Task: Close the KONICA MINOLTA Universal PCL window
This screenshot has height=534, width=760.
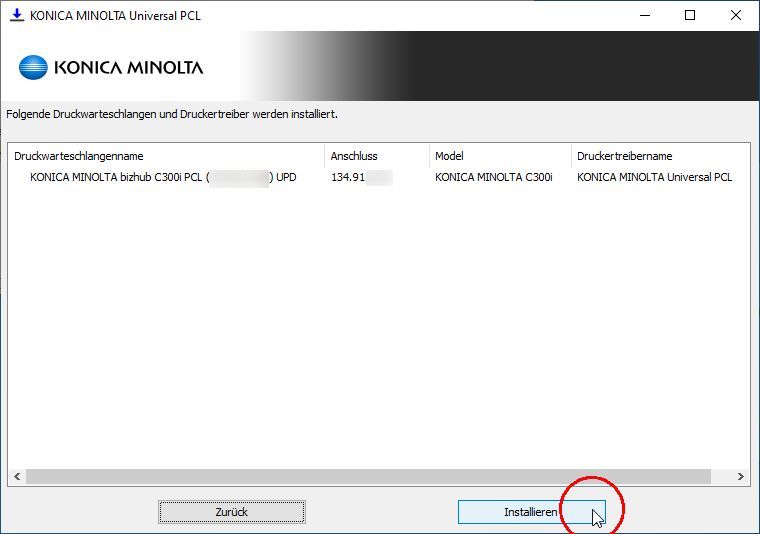Action: point(736,15)
